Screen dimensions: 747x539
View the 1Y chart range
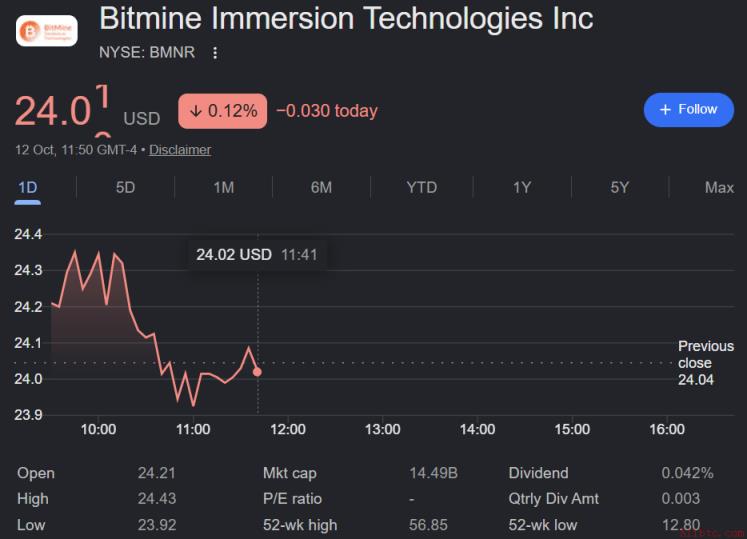tap(522, 188)
